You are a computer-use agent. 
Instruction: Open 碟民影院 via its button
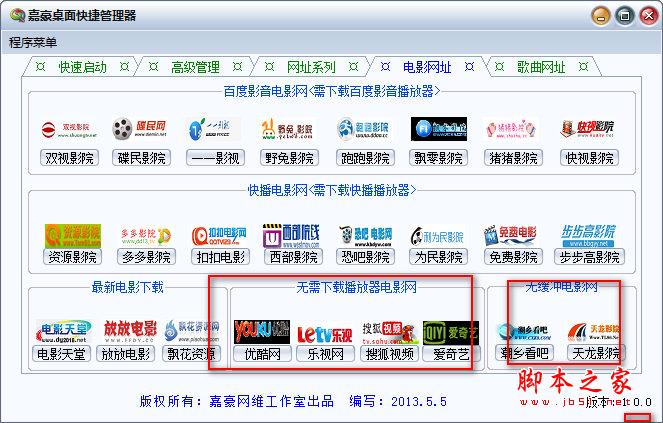(142, 158)
